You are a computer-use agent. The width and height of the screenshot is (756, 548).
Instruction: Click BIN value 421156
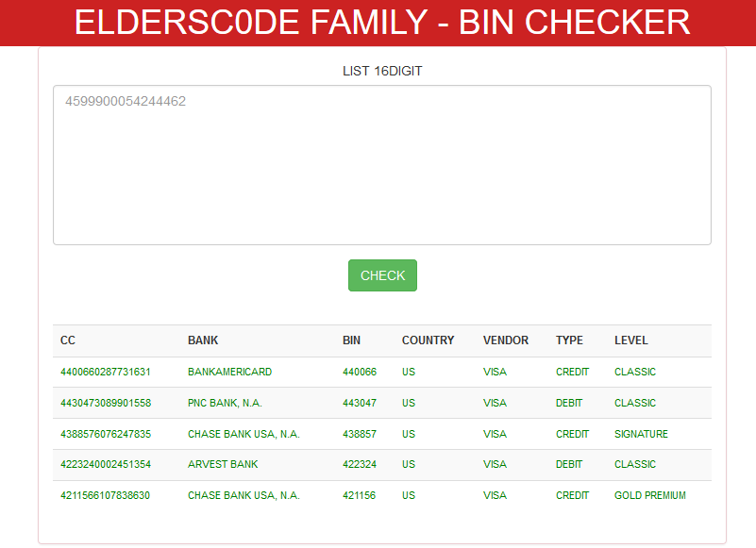(360, 495)
